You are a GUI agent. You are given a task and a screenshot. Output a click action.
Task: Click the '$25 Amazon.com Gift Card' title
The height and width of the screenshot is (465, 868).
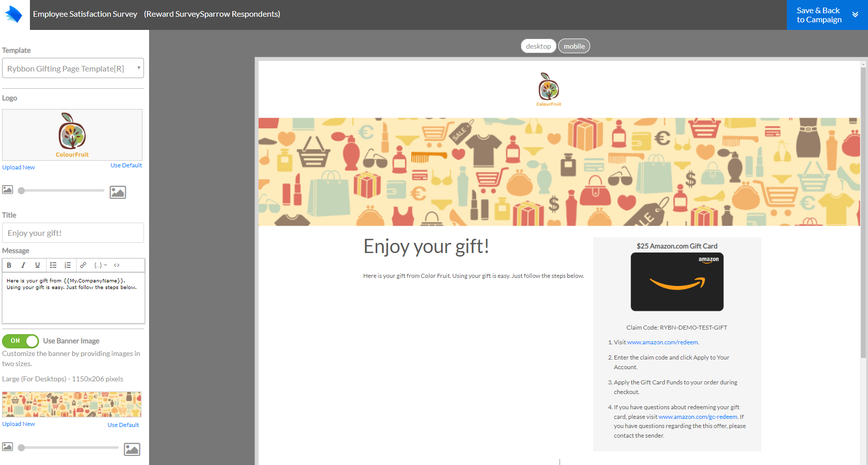point(677,246)
